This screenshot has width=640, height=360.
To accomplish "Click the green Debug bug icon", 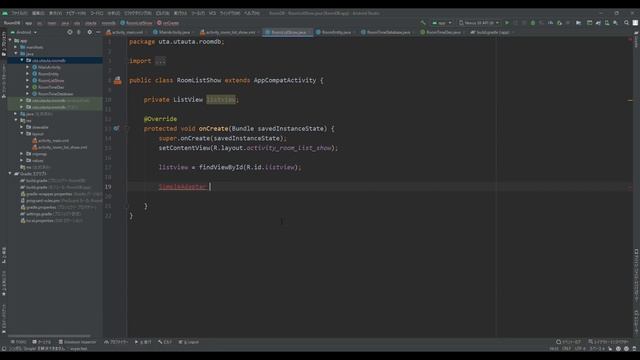I will click(533, 23).
